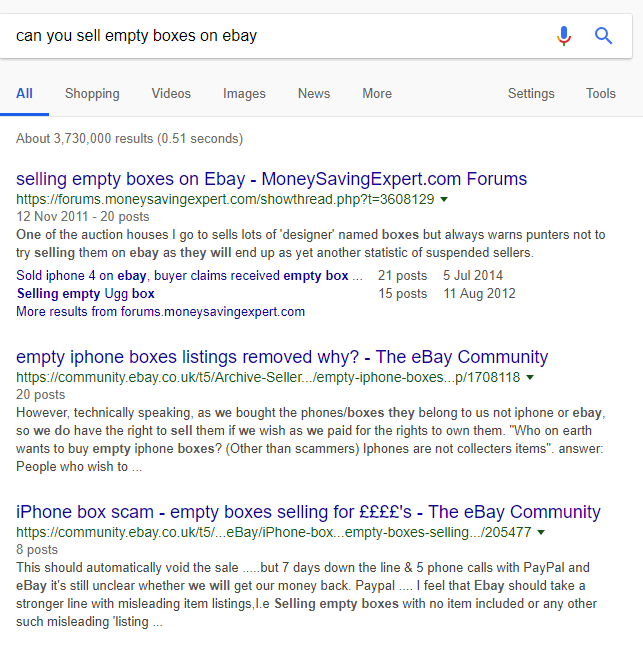Click the blue magnifier search icon
Viewport: 643px width, 653px height.
click(x=603, y=36)
